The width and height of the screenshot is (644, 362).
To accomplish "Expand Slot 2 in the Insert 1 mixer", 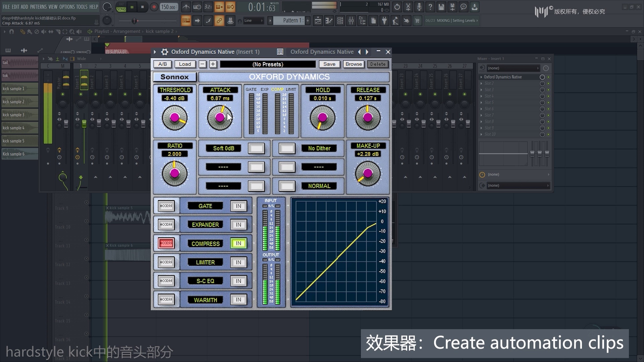I will tap(482, 83).
